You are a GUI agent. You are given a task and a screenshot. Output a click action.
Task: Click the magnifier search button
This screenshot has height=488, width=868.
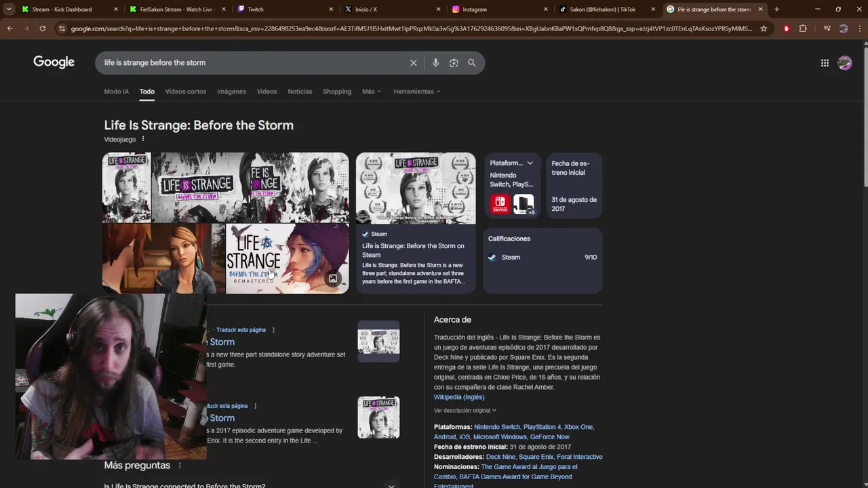[471, 62]
